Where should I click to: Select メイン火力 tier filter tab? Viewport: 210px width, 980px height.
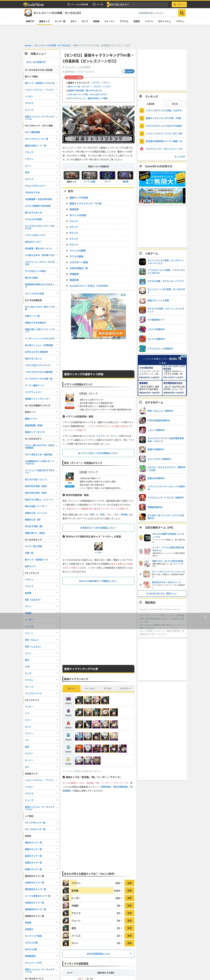coord(90,688)
